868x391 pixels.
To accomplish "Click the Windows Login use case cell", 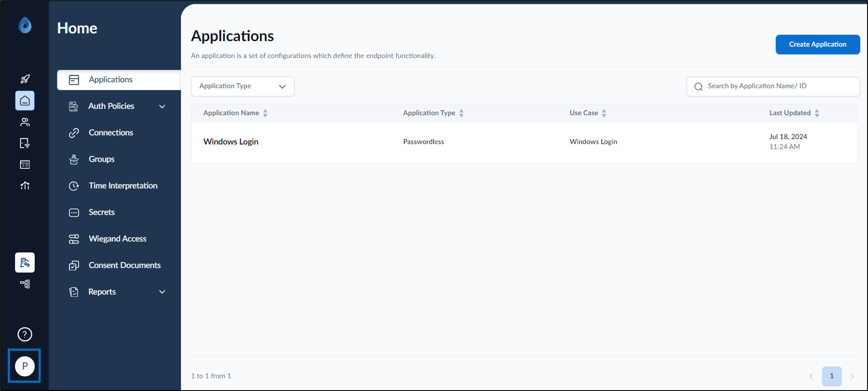I will pyautogui.click(x=593, y=142).
